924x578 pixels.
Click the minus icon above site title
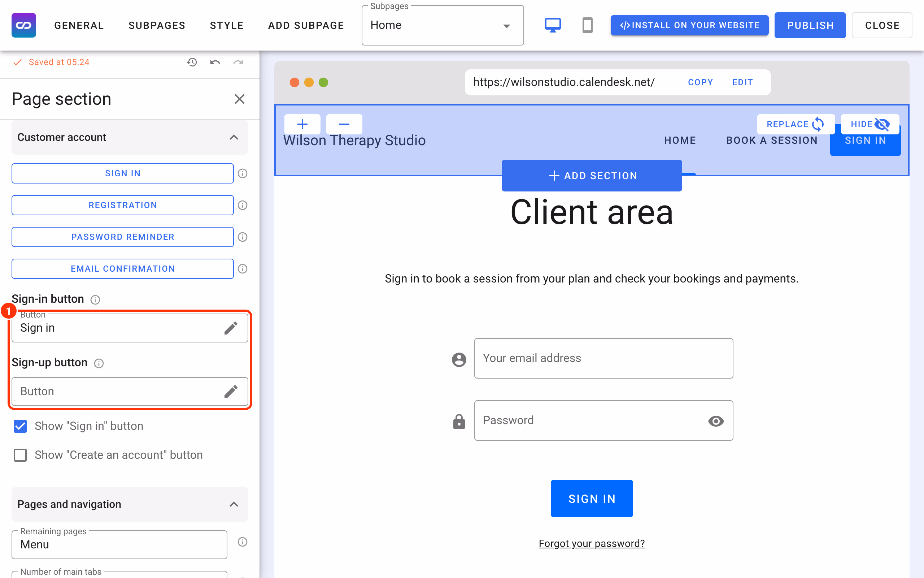(x=344, y=124)
